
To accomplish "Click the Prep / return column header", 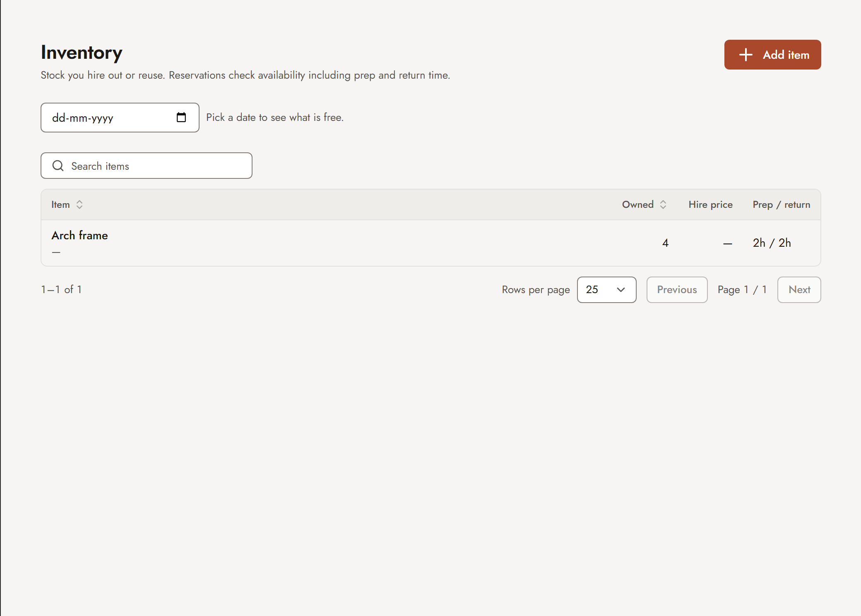I will 782,205.
